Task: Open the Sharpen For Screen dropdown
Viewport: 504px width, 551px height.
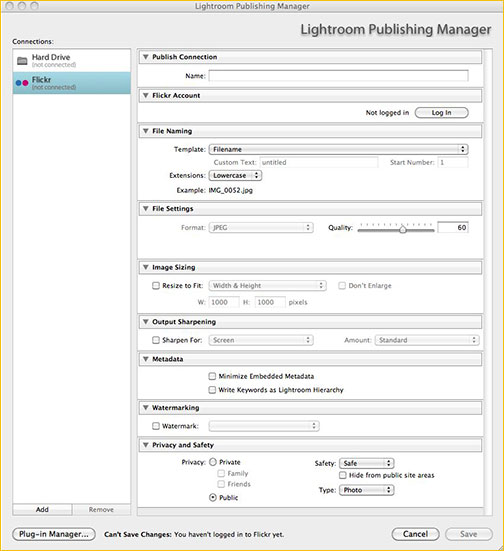Action: coord(261,340)
